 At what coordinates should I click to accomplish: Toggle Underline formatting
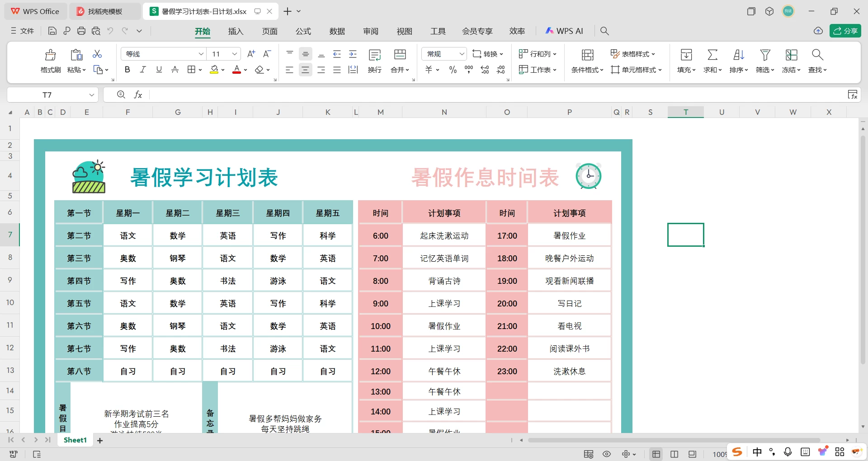159,70
